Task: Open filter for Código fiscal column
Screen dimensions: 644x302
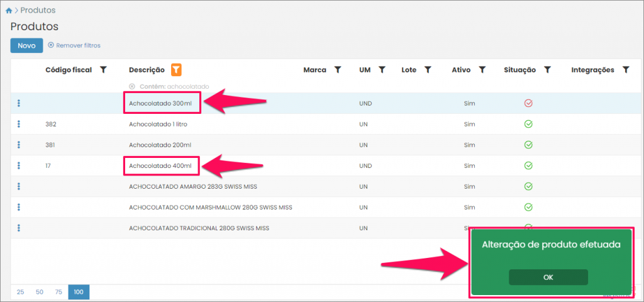Action: 104,70
